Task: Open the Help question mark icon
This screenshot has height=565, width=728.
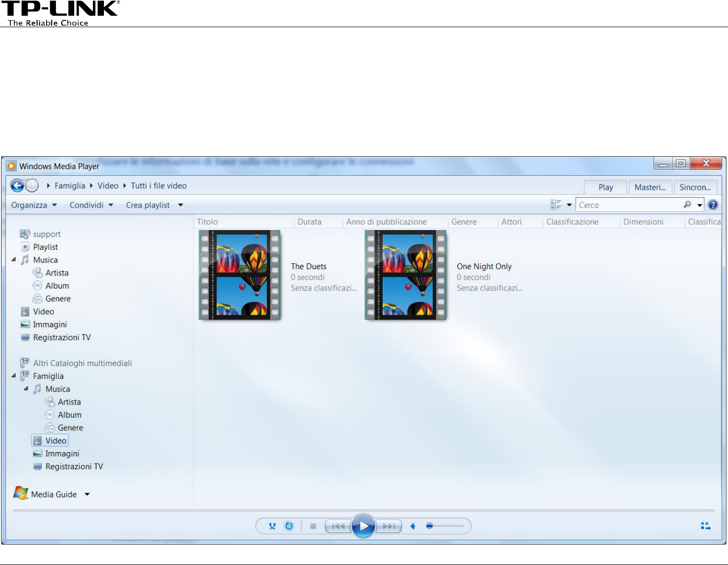Action: click(713, 205)
